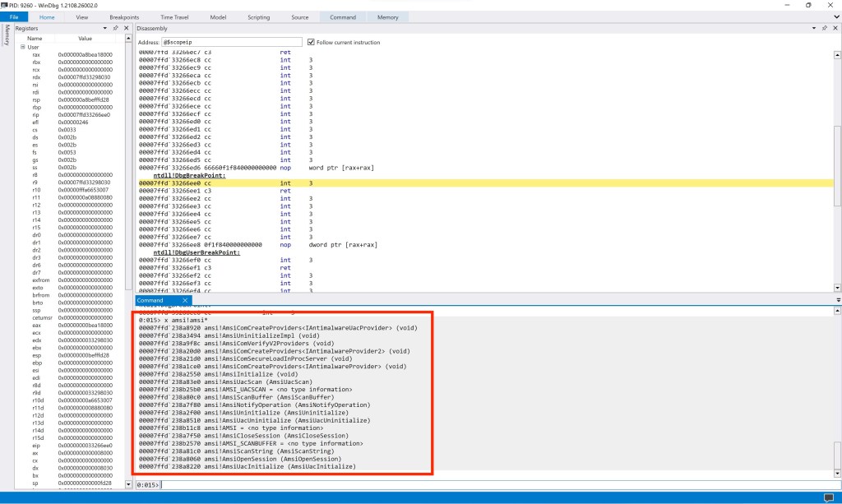Open the File menu
Image resolution: width=842 pixels, height=504 pixels.
tap(14, 16)
